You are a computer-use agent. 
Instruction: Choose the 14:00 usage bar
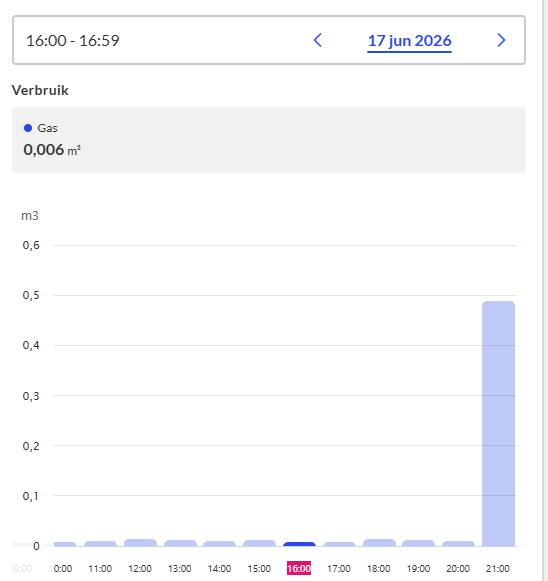click(219, 544)
